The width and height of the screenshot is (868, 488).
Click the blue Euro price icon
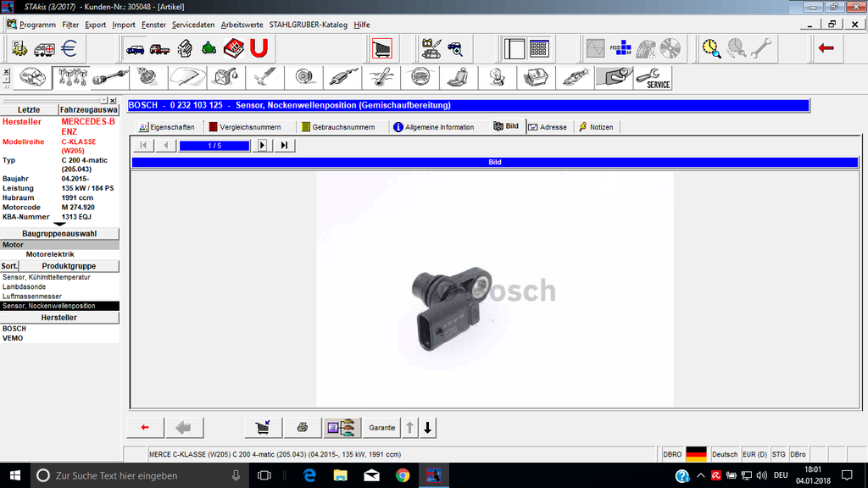pos(69,48)
